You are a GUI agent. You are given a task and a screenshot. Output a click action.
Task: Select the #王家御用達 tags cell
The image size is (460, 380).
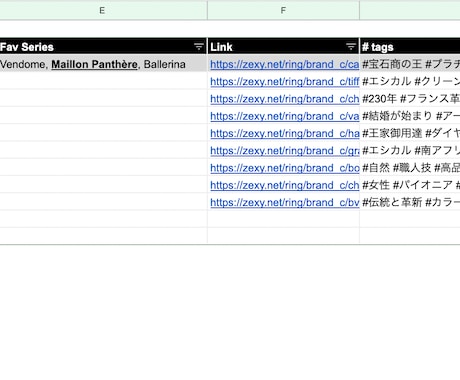(410, 133)
